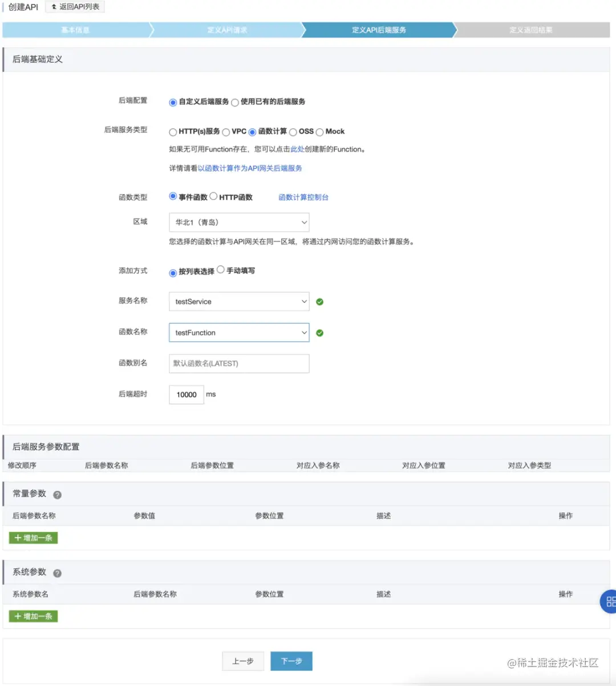The width and height of the screenshot is (616, 686).
Task: Click 返回API列表 button
Action: (x=75, y=7)
